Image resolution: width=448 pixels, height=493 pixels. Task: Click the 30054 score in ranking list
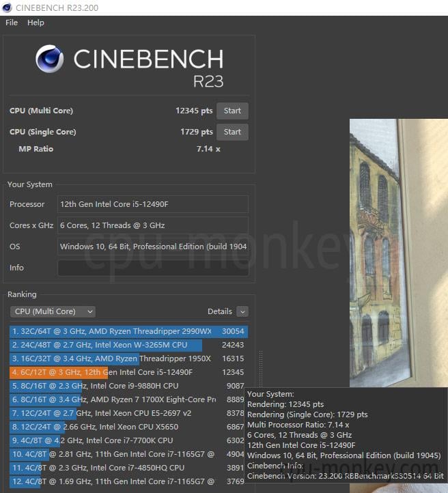(233, 331)
